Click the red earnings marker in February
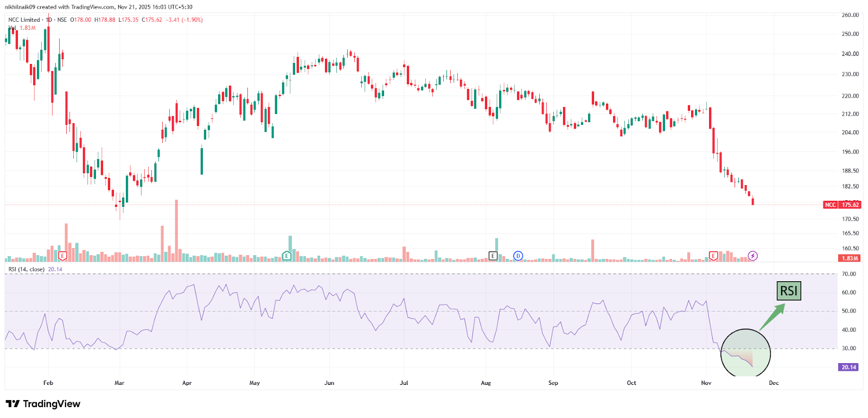This screenshot has width=868, height=418. pos(63,256)
